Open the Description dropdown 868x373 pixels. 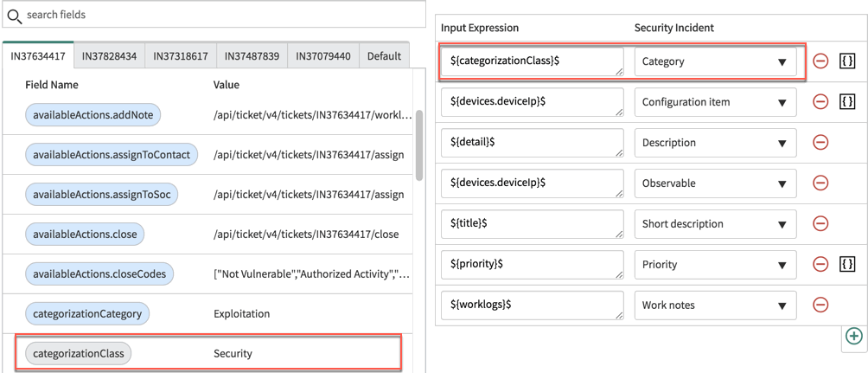click(x=715, y=143)
